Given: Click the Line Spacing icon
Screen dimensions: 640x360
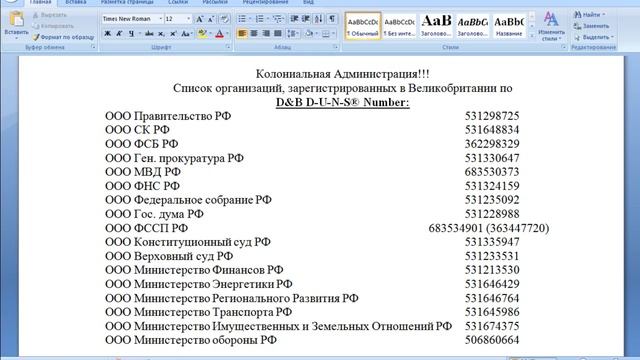Looking at the screenshot, I should [x=292, y=33].
